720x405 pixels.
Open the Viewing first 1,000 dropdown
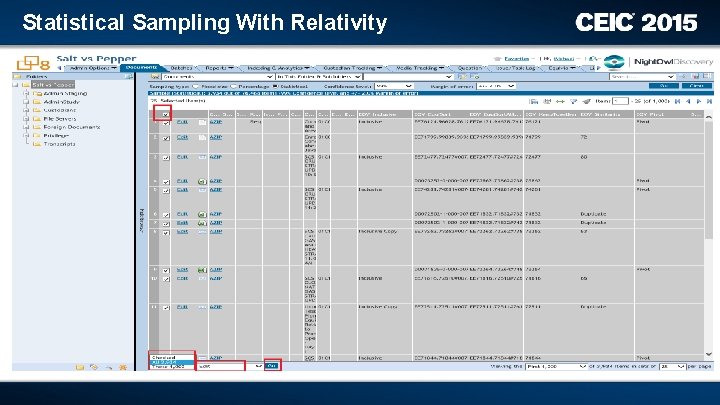[x=556, y=366]
